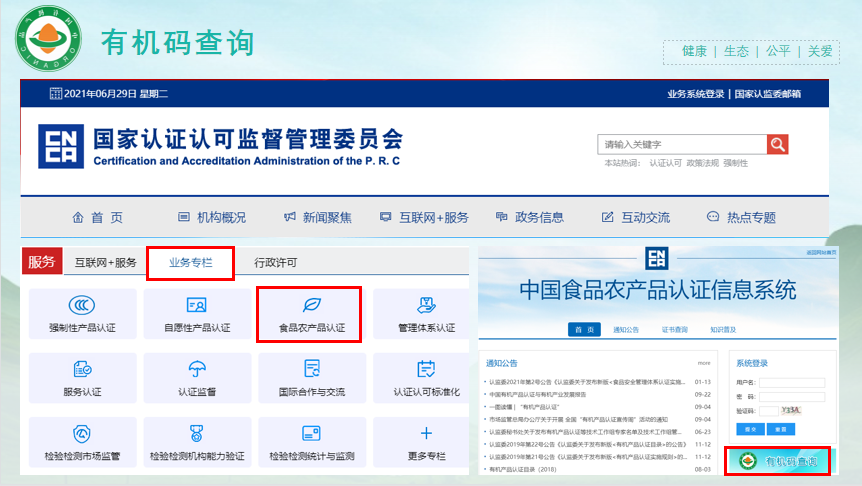
Task: Open notice 认监委2019年第22号公告
Action: pos(588,444)
